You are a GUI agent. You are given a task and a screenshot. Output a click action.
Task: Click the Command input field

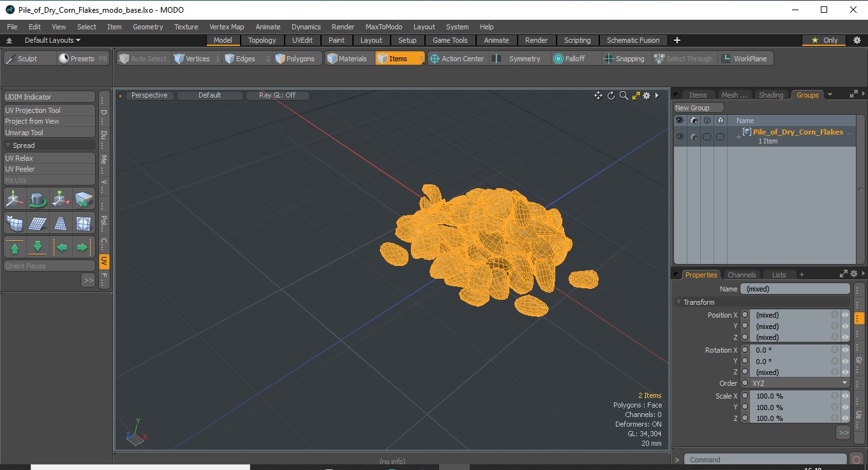coord(765,459)
